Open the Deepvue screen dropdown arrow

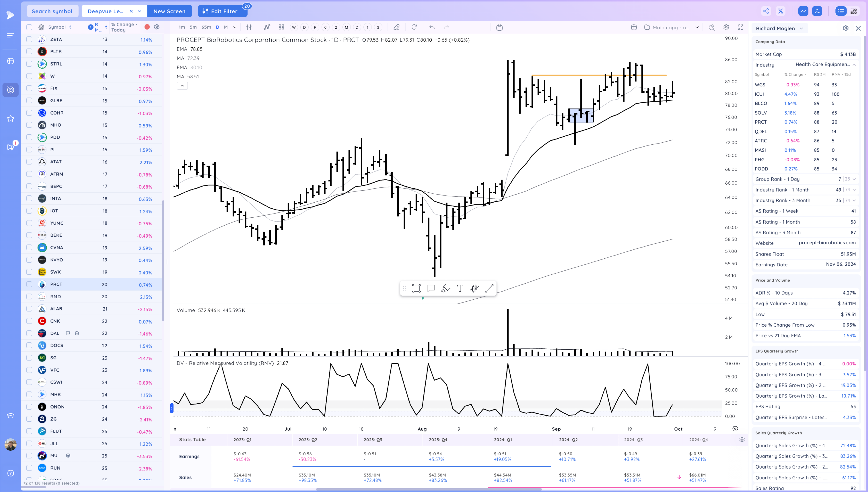click(140, 11)
